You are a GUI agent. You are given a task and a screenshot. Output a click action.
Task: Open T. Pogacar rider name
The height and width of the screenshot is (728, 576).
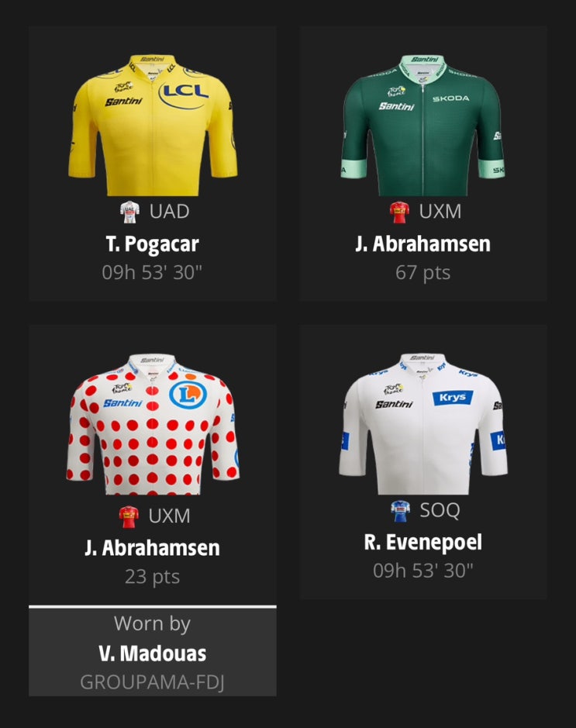tap(152, 243)
